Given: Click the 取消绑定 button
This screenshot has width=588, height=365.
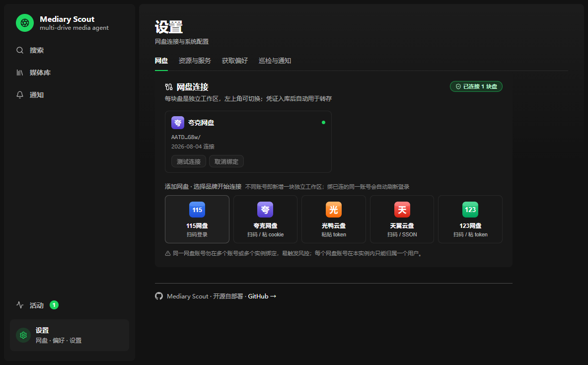Looking at the screenshot, I should coord(226,162).
